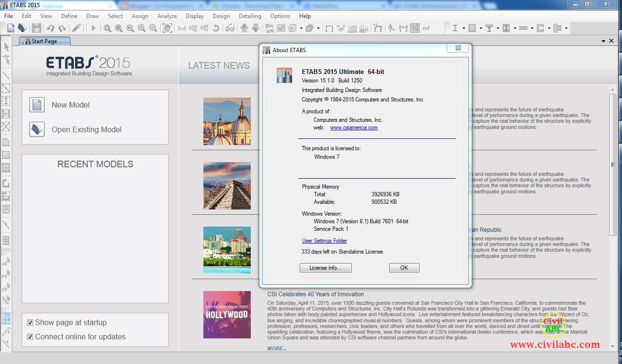Open the shear wall design dropdown arrow
Image resolution: width=622 pixels, height=364 pixels.
(x=549, y=28)
